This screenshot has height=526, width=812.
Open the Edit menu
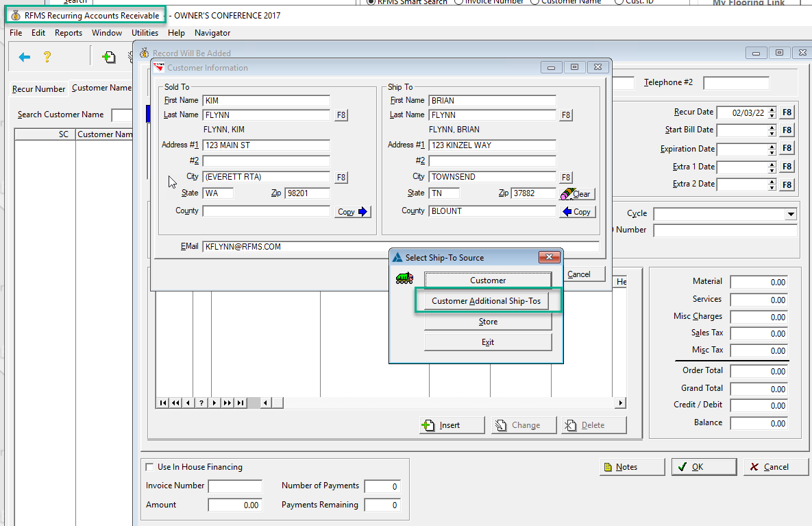point(38,33)
